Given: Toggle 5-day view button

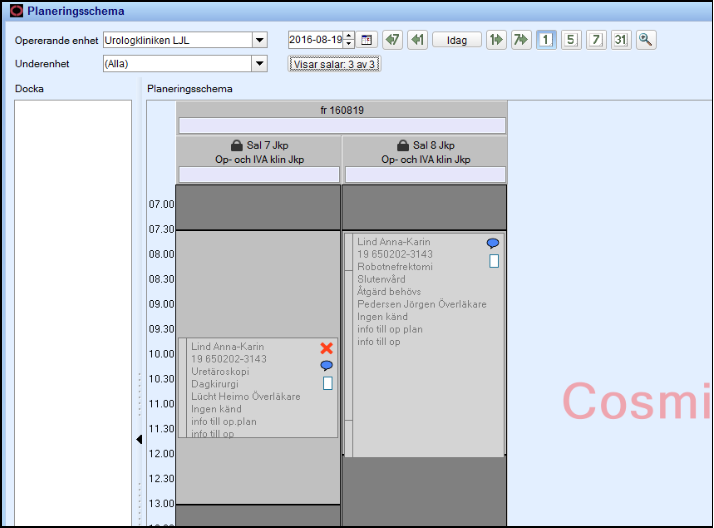Looking at the screenshot, I should [570, 40].
